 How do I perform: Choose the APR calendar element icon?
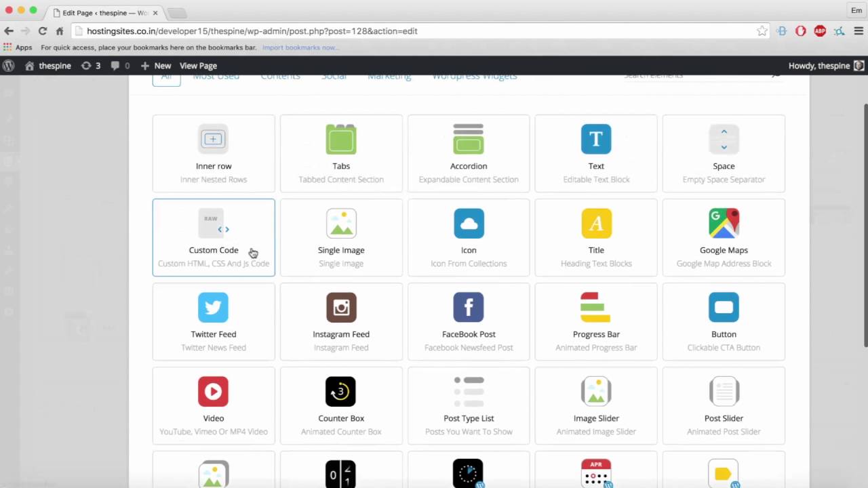click(596, 474)
